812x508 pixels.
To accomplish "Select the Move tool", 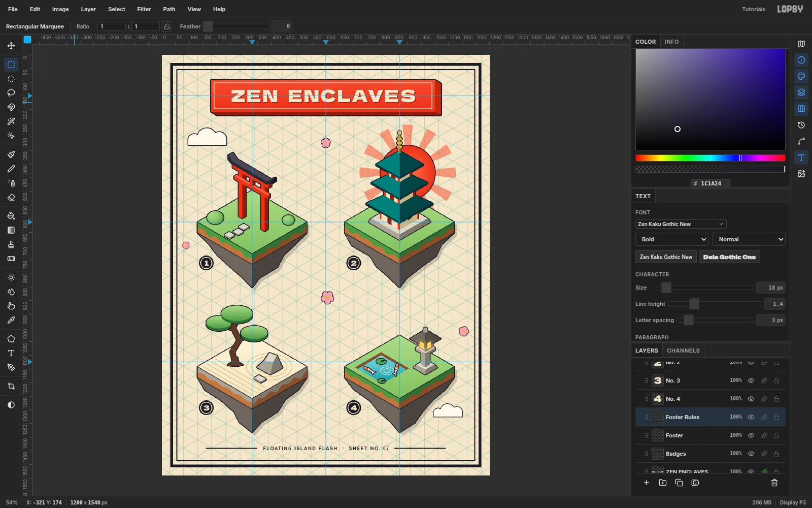I will coord(11,46).
